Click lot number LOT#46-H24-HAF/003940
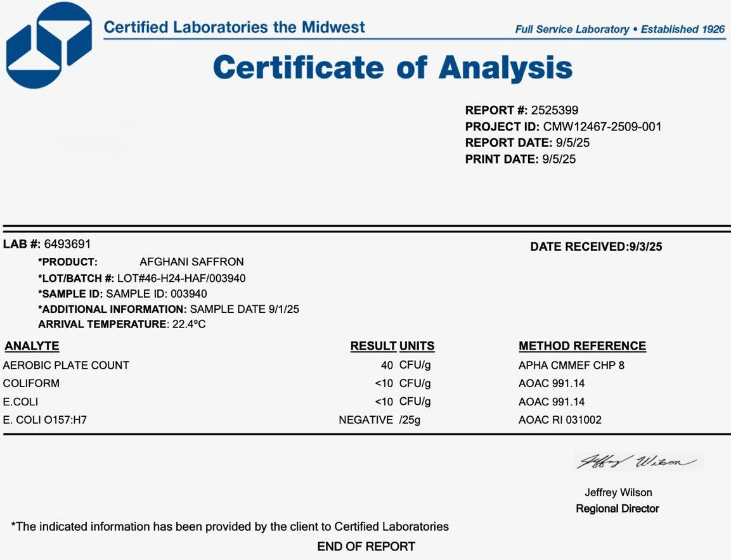This screenshot has height=560, width=731. tap(181, 278)
